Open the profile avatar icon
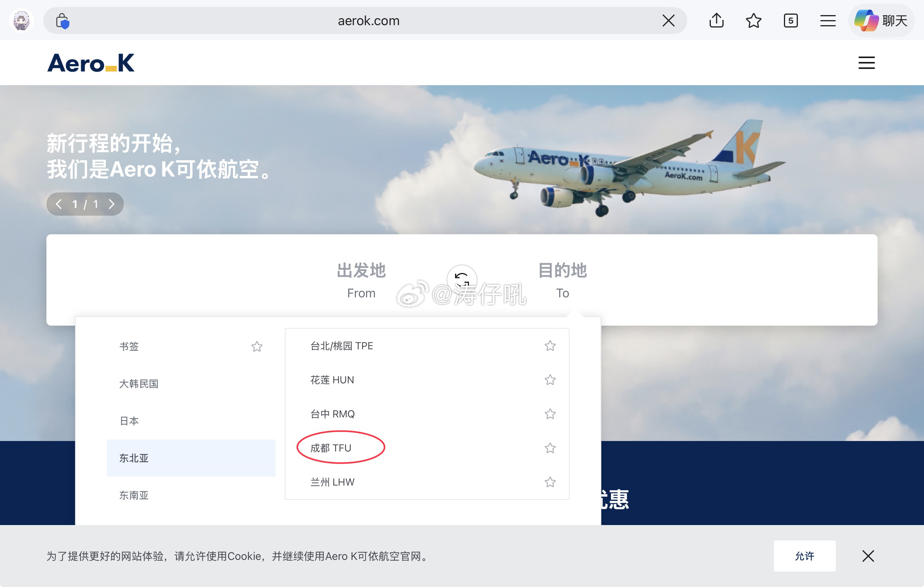Screen dimensions: 924x587 [x=21, y=21]
